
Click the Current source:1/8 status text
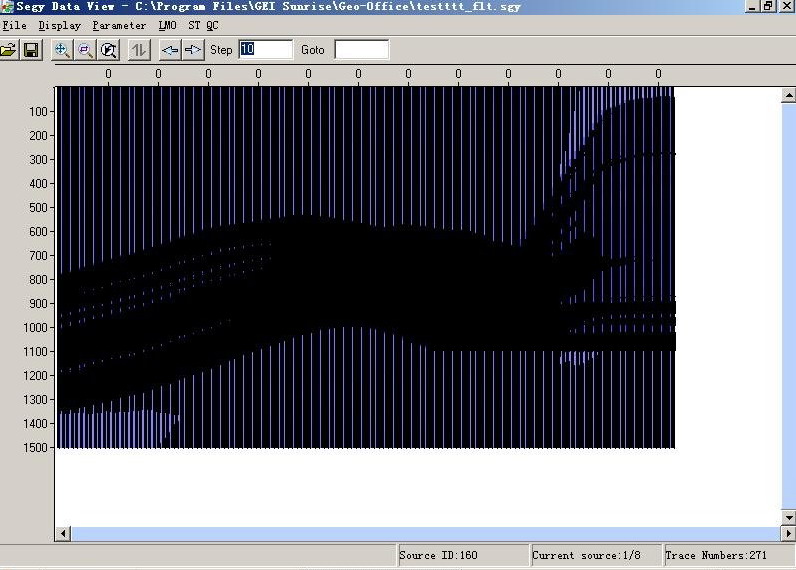pos(586,555)
